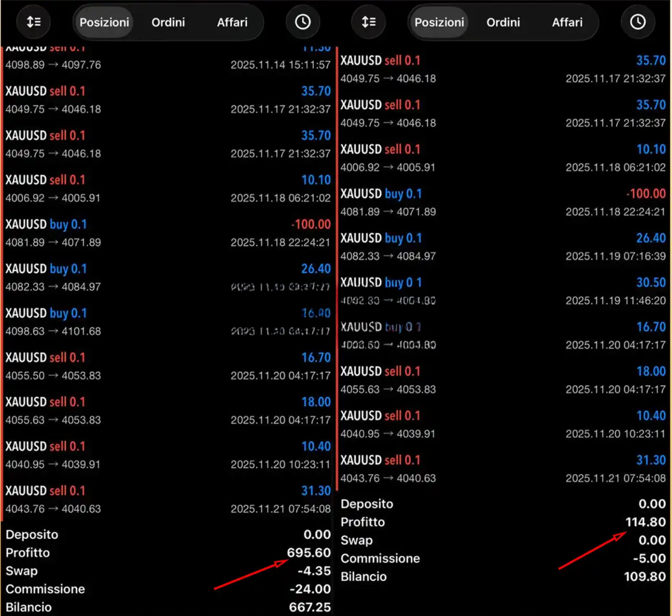Screen dimensions: 672x616
Task: Click the Deposito label in right panel
Action: click(367, 504)
